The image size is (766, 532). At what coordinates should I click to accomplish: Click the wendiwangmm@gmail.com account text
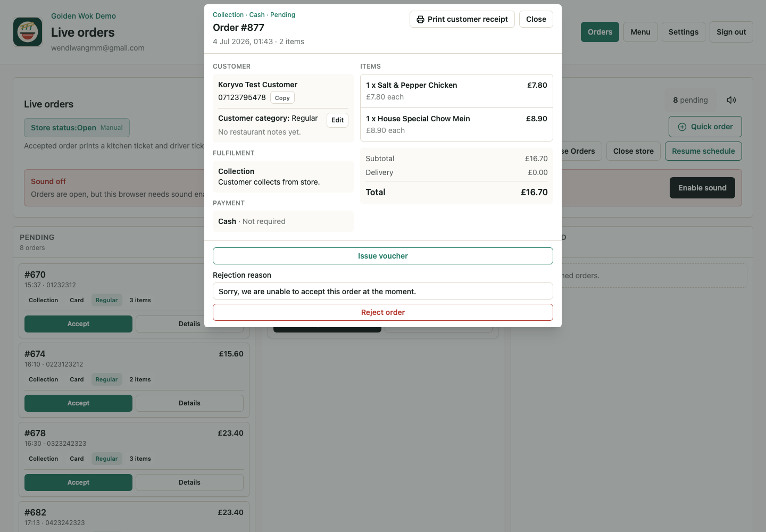(x=98, y=48)
